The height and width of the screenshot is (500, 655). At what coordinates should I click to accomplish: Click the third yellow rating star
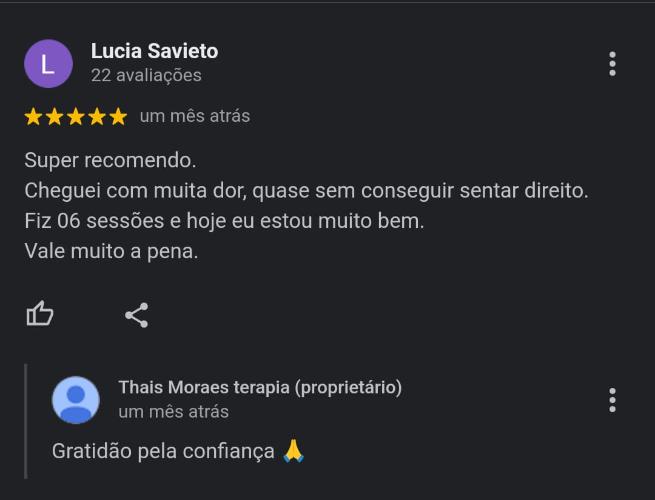click(76, 117)
